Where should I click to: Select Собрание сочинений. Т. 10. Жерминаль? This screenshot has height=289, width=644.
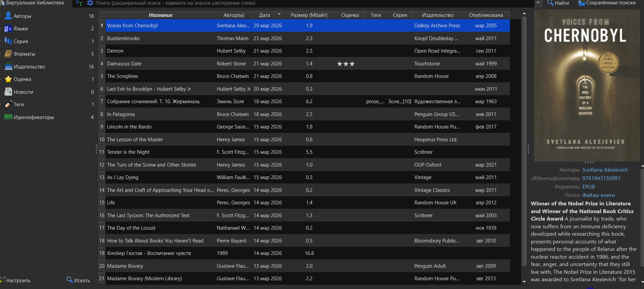[x=153, y=102]
